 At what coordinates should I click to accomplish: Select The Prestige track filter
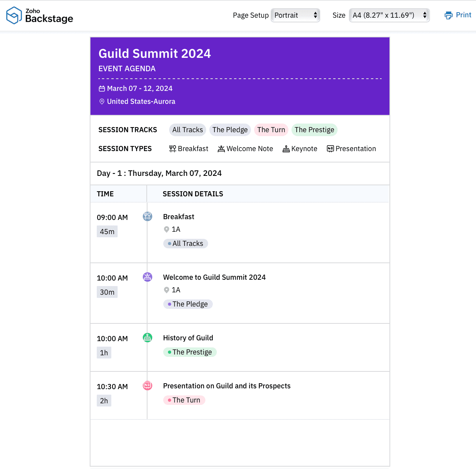(x=314, y=130)
